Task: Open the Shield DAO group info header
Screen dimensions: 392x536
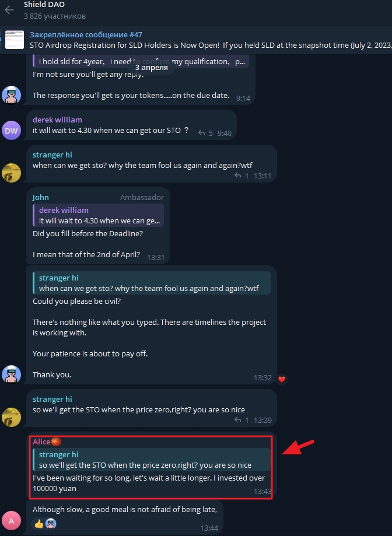Action: point(55,10)
